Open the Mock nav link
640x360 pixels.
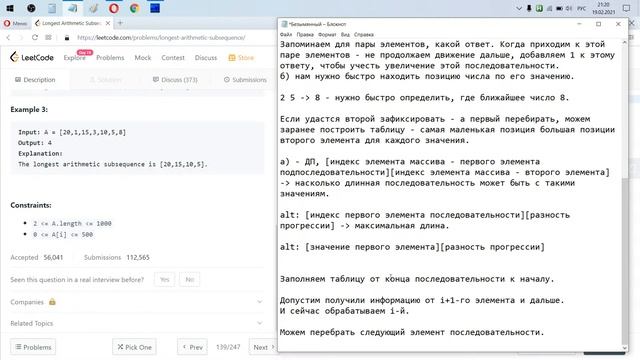tap(143, 58)
